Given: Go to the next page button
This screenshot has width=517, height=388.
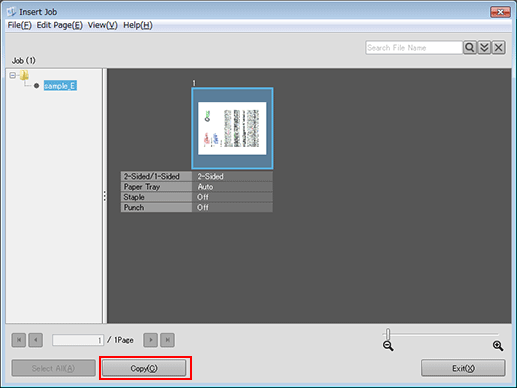Looking at the screenshot, I should (151, 340).
